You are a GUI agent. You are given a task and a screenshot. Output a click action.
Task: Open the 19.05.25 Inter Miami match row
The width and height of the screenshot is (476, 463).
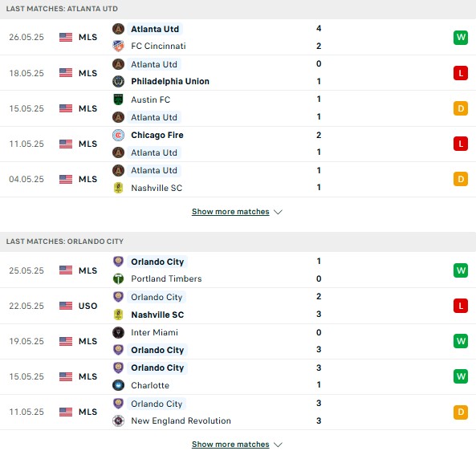tap(238, 341)
